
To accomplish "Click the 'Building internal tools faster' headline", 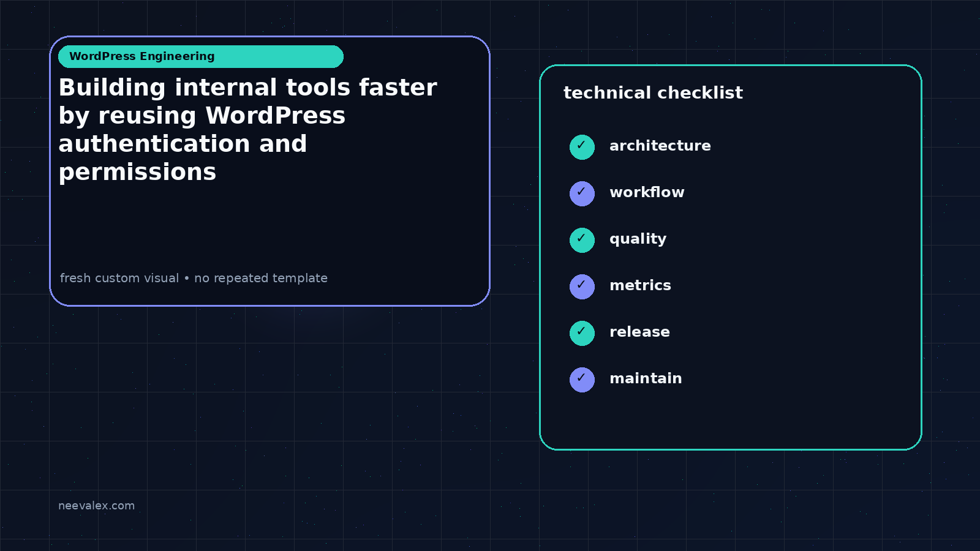I will pos(247,130).
